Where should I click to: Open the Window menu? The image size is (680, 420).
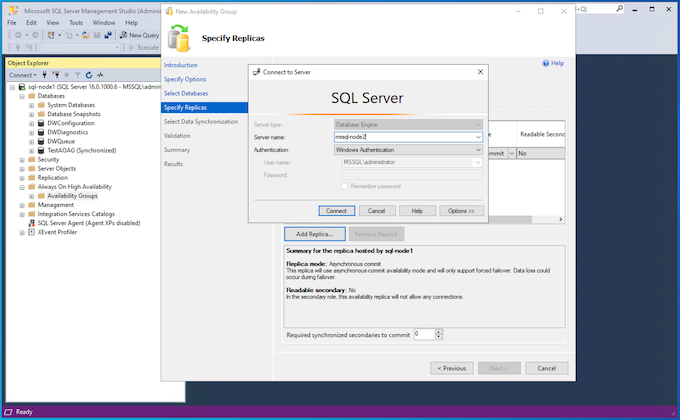104,23
